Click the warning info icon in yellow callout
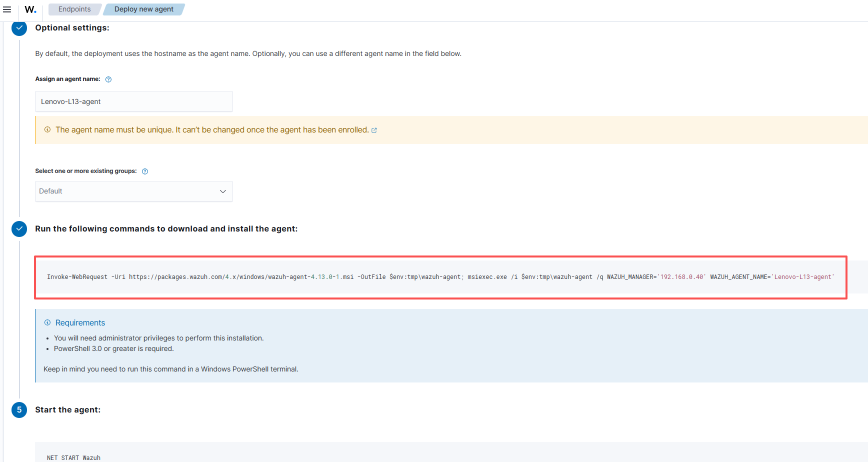 (47, 129)
